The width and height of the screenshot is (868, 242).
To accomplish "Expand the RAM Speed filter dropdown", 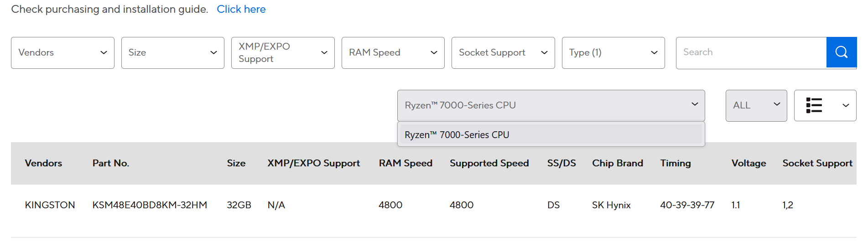I will (393, 53).
